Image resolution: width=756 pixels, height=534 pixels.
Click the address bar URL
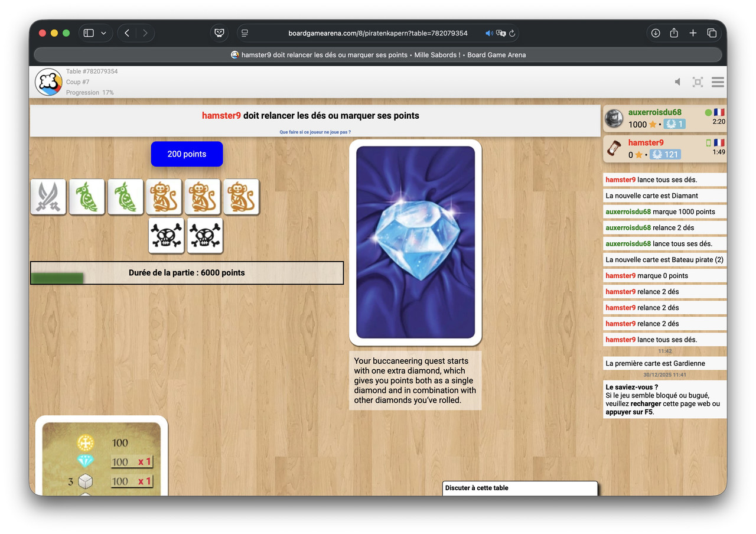pos(378,33)
